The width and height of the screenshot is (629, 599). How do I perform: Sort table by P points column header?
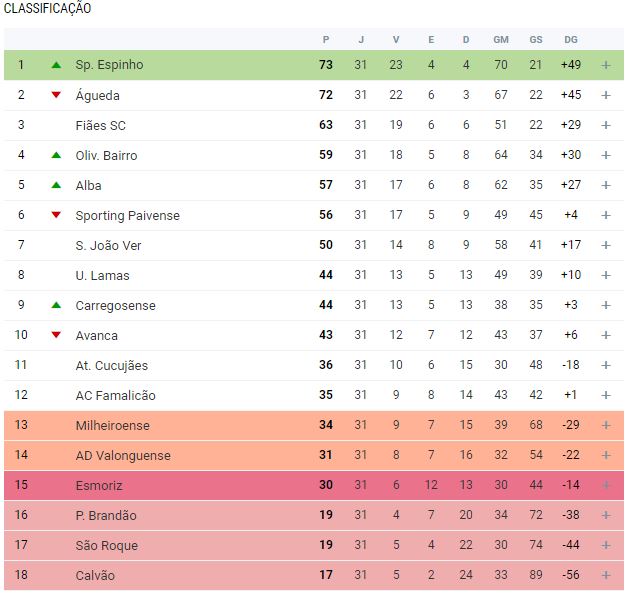pyautogui.click(x=326, y=39)
